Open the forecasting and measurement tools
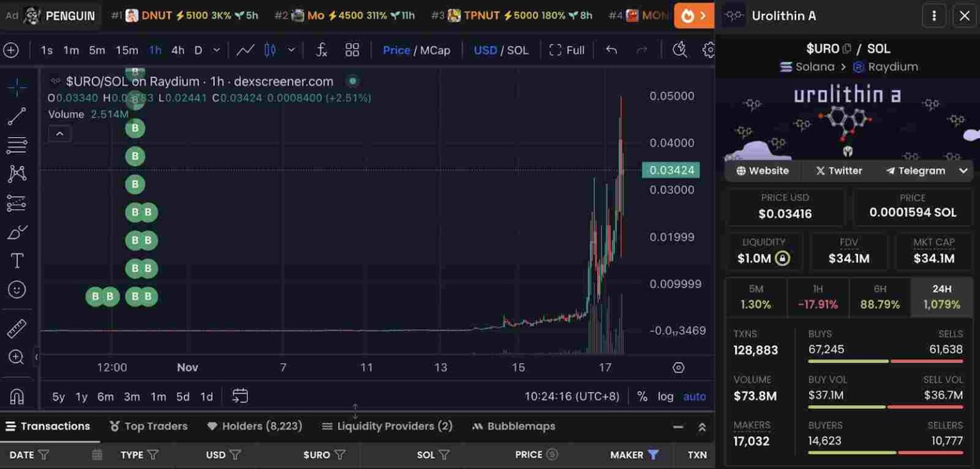The image size is (980, 469). [17, 203]
